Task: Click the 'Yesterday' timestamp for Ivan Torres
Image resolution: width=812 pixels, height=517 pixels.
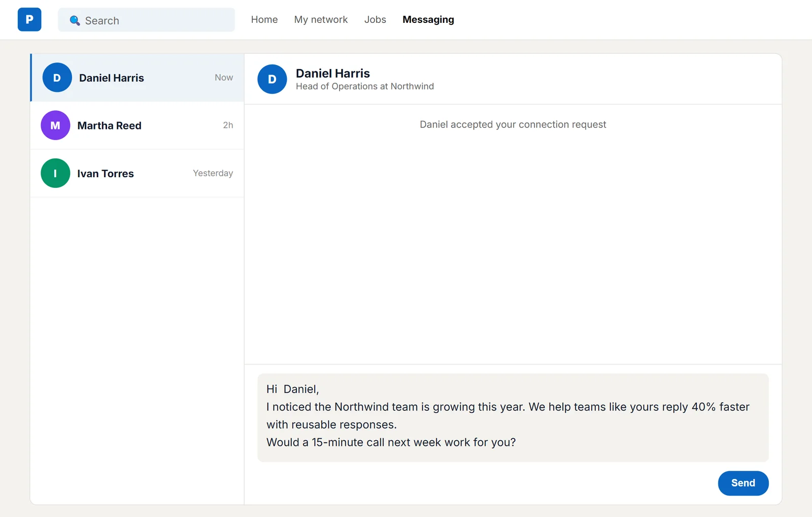Action: click(213, 173)
